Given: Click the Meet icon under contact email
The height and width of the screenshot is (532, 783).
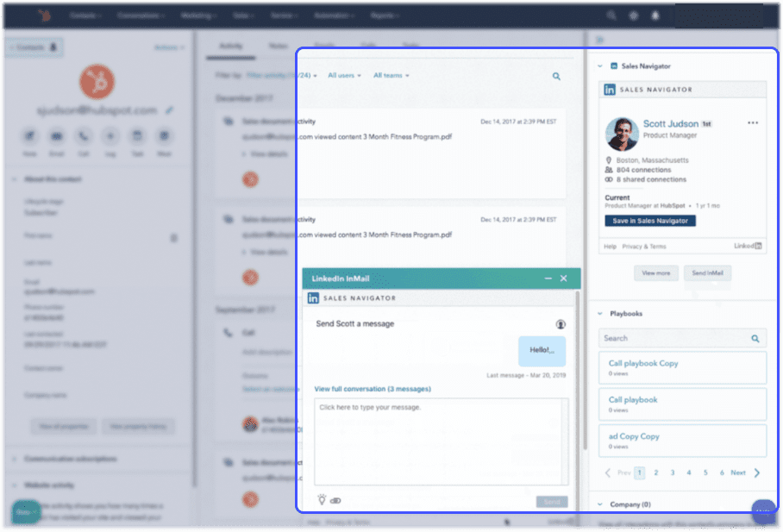Looking at the screenshot, I should (164, 136).
